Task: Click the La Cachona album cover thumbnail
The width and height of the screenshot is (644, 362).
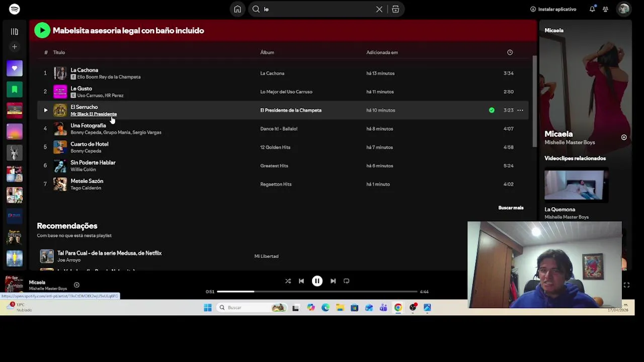Action: (x=60, y=73)
